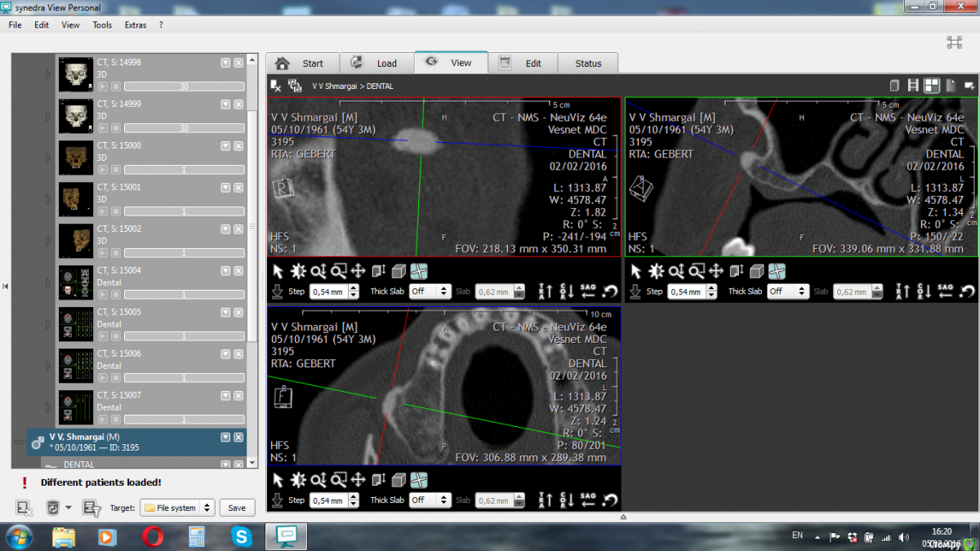This screenshot has width=980, height=551.
Task: Click the 3D cube icon in top-left viewer
Action: pyautogui.click(x=399, y=271)
